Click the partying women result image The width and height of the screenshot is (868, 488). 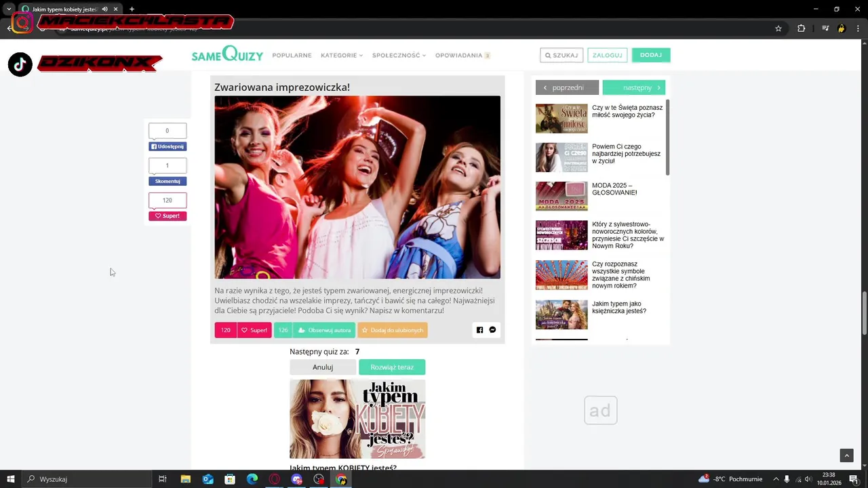[357, 187]
